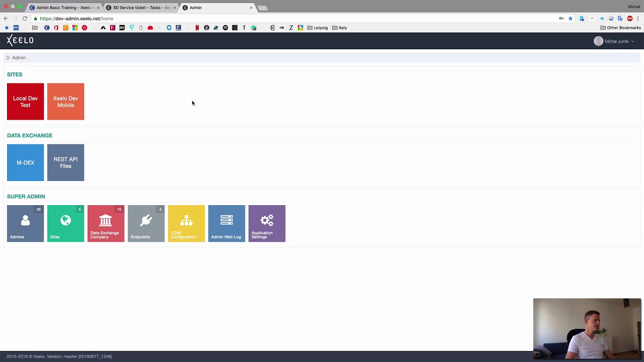Open the Xeelo bookmark icon
The image size is (644, 362).
(47, 28)
